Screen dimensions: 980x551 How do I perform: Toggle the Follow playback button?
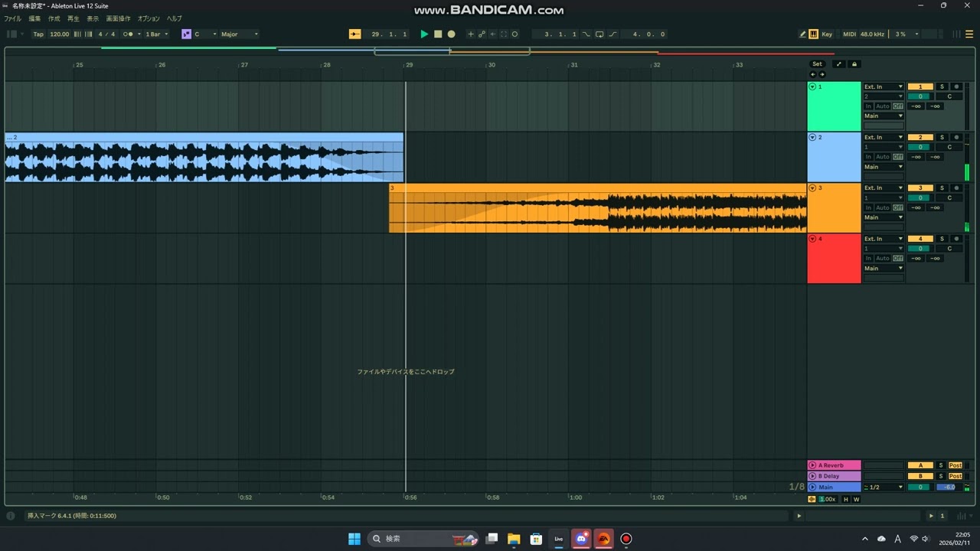click(354, 34)
